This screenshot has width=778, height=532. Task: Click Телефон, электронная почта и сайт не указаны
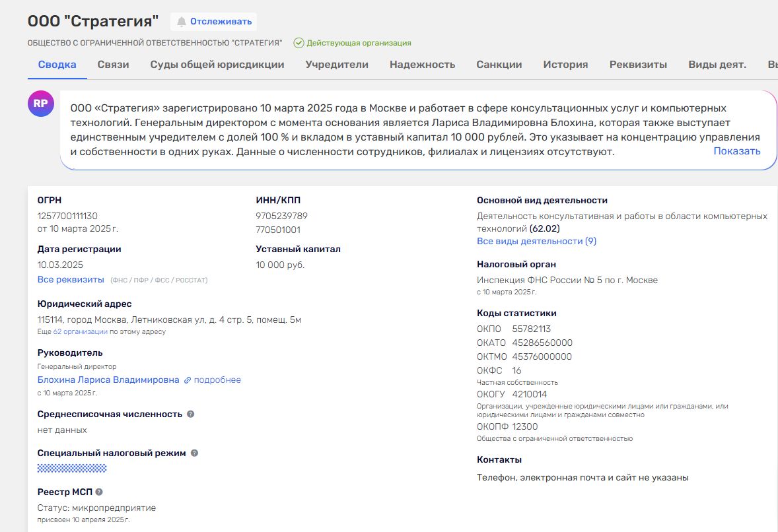(583, 478)
